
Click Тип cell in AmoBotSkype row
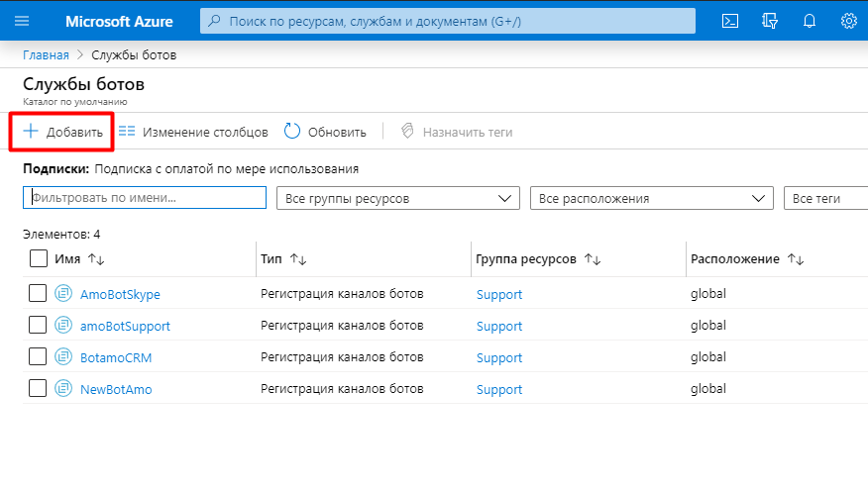[x=342, y=294]
